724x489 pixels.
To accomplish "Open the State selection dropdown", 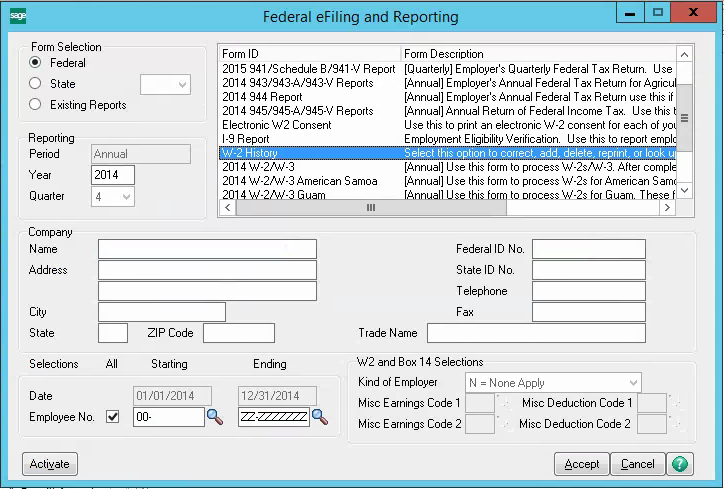I will (x=165, y=85).
